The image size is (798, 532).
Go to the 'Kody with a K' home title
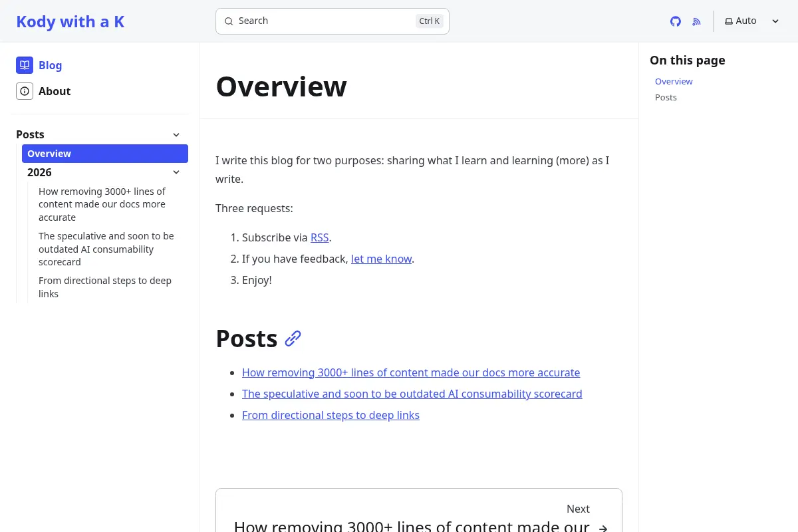tap(70, 21)
